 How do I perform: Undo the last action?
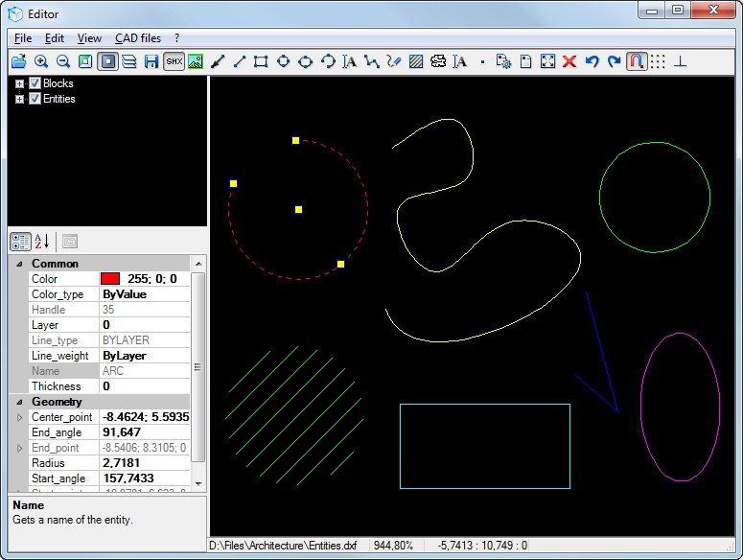point(592,61)
